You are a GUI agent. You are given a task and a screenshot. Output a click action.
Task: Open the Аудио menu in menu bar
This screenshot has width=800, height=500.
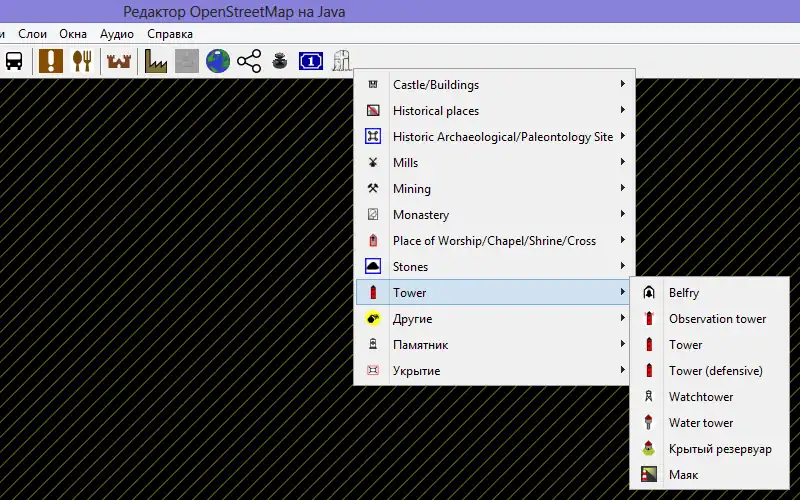pos(117,34)
